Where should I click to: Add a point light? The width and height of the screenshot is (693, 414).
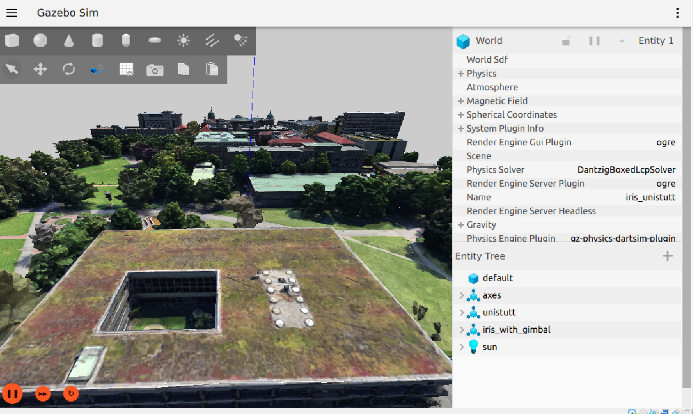183,41
